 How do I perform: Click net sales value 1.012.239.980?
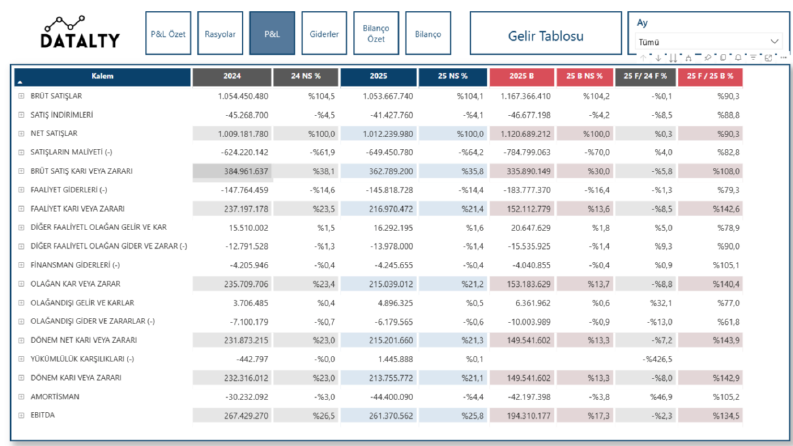coord(388,134)
